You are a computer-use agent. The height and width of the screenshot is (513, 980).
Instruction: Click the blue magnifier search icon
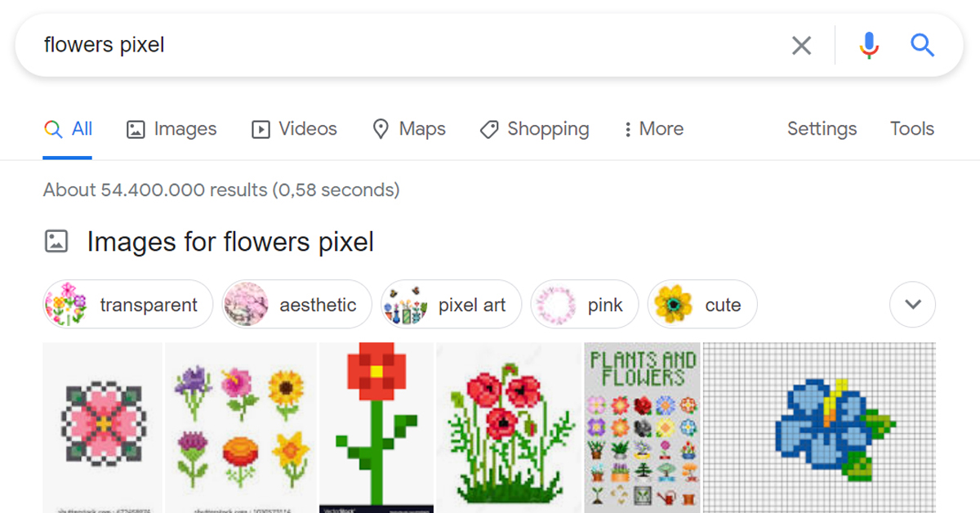click(922, 45)
